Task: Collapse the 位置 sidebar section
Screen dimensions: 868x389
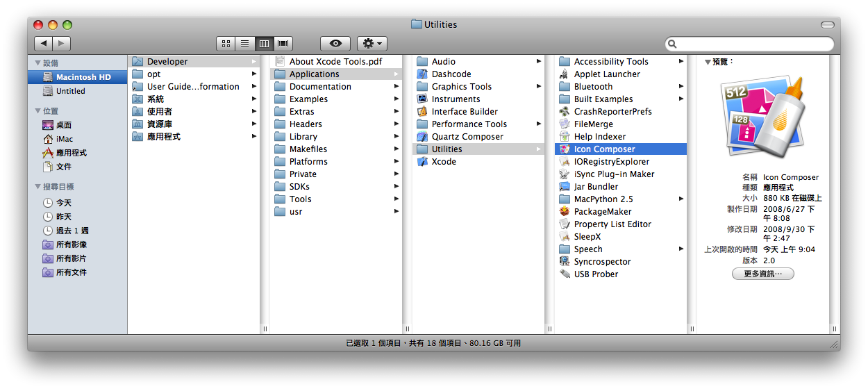Action: click(37, 111)
